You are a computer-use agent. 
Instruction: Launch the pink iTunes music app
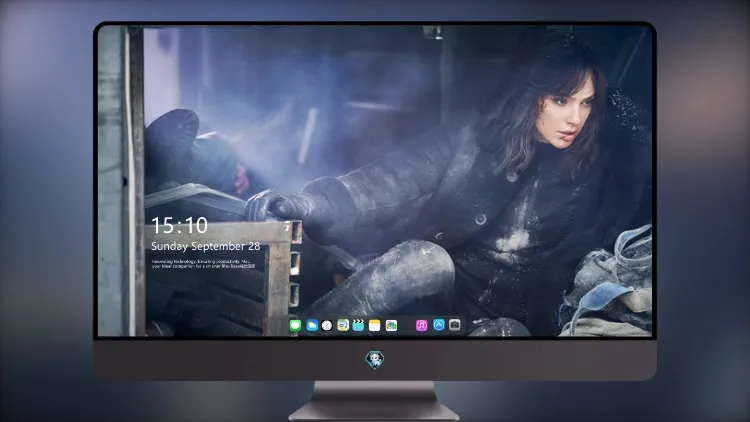pos(421,326)
